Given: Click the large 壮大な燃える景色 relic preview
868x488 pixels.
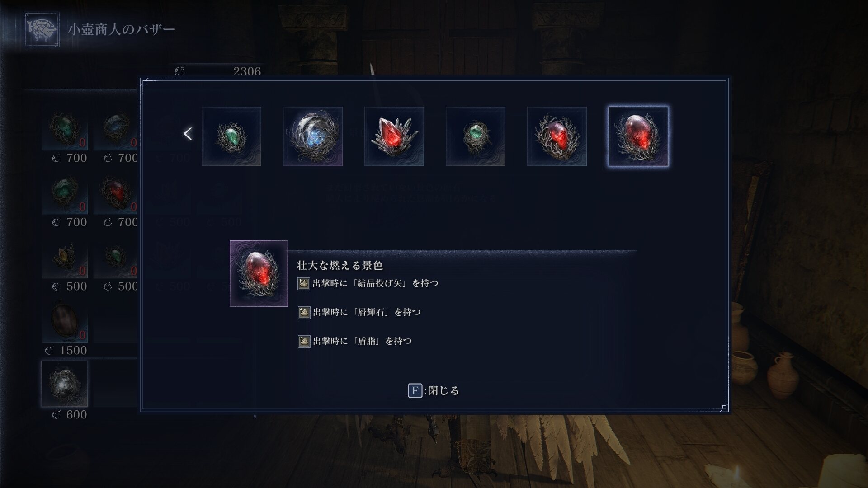Looking at the screenshot, I should pos(259,273).
